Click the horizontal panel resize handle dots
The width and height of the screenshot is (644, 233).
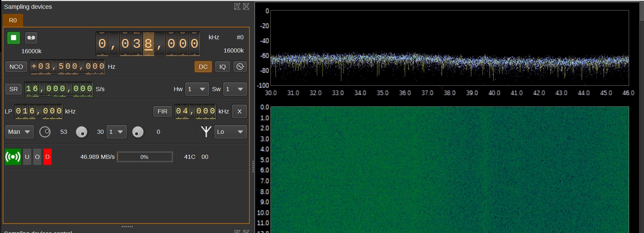tap(127, 227)
